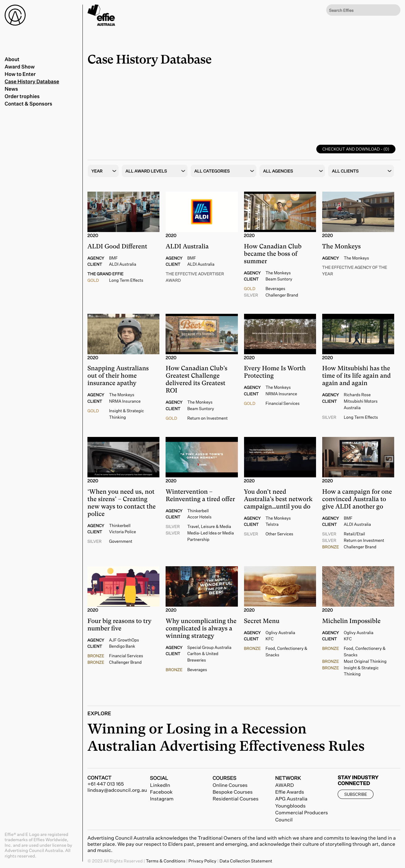Screen dimensions: 405x868
Task: Click the Checkout and Download button
Action: 356,149
